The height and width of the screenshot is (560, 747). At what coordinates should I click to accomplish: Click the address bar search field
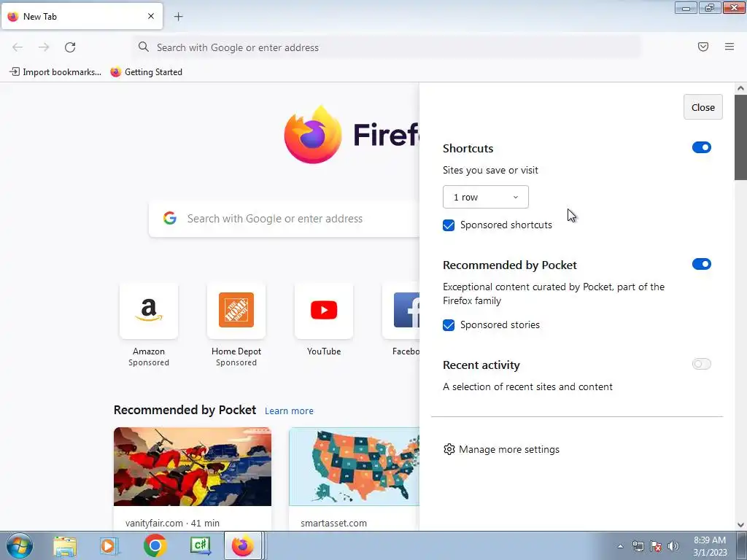tap(387, 47)
